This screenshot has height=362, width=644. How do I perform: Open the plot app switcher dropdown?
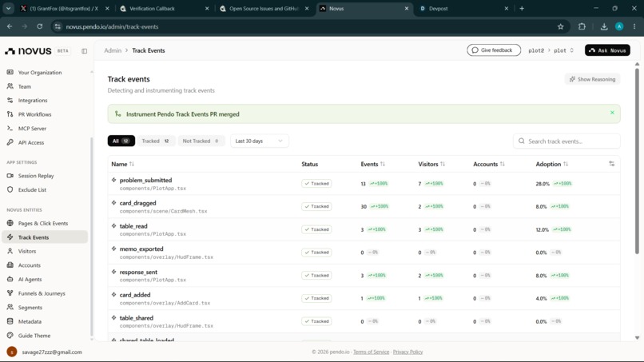tap(563, 50)
